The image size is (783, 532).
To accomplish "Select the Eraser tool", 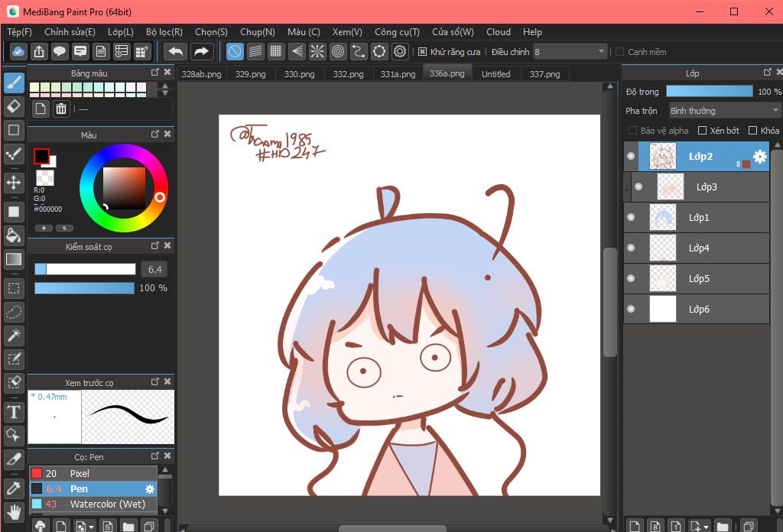I will coord(14,106).
